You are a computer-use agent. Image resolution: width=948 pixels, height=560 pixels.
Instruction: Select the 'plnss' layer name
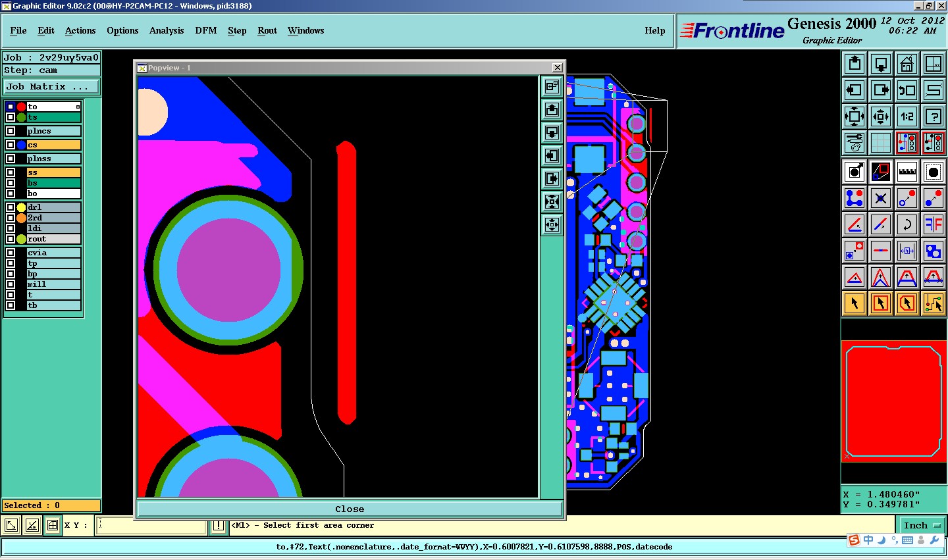click(x=54, y=159)
